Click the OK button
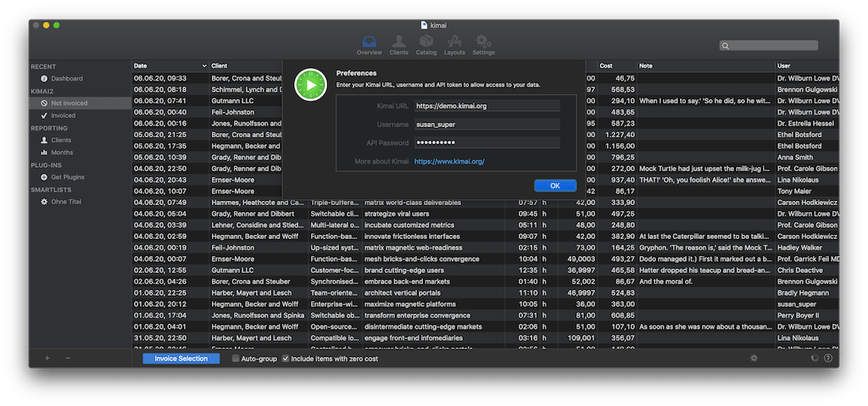868x406 pixels. point(555,186)
